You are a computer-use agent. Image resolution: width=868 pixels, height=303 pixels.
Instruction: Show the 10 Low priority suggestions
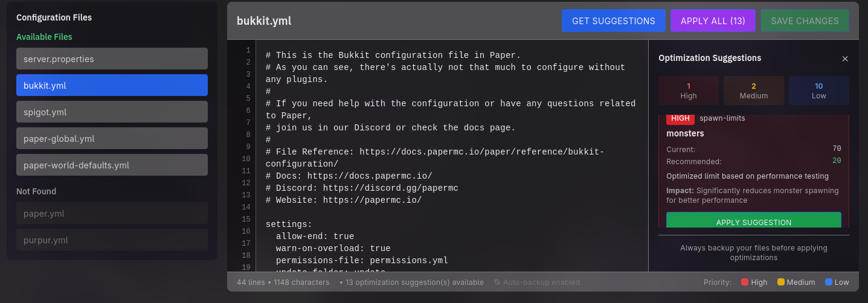pos(818,91)
